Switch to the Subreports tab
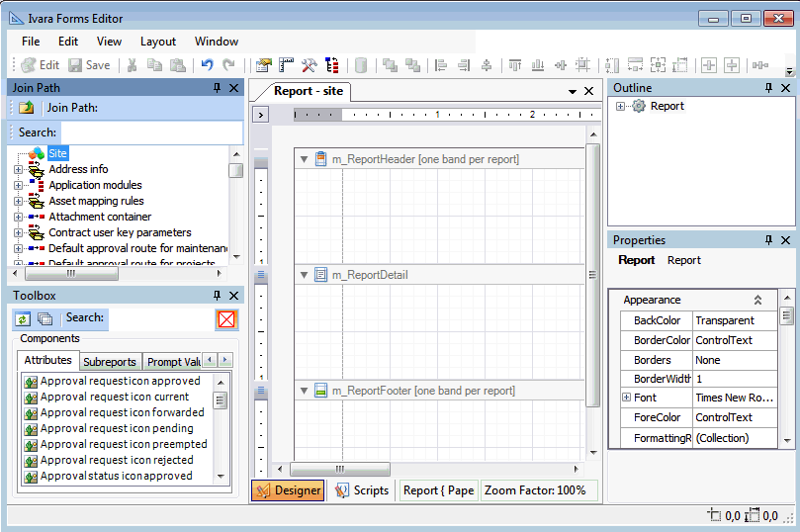The width and height of the screenshot is (800, 532). click(110, 362)
